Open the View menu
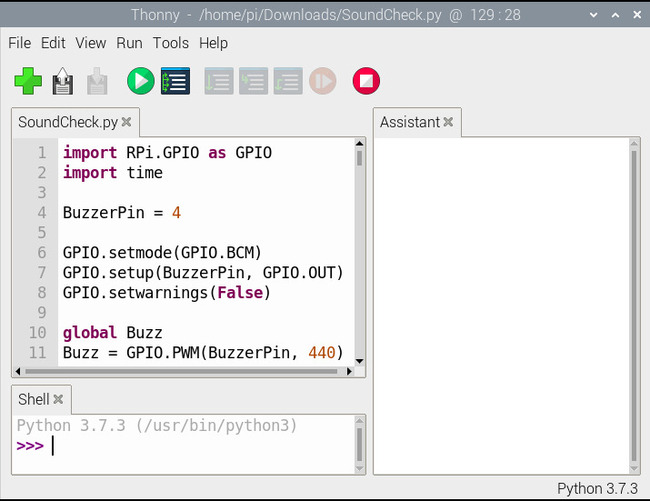650x501 pixels. [91, 43]
